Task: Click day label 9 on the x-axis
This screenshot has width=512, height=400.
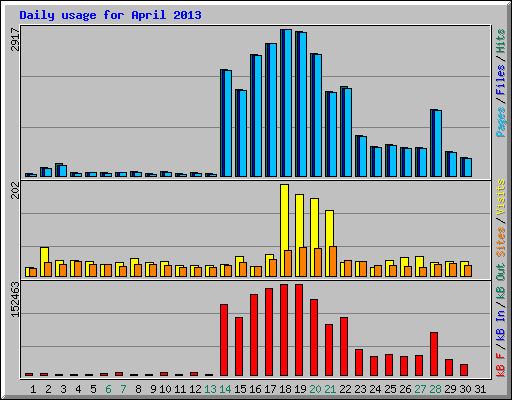Action: [x=153, y=389]
